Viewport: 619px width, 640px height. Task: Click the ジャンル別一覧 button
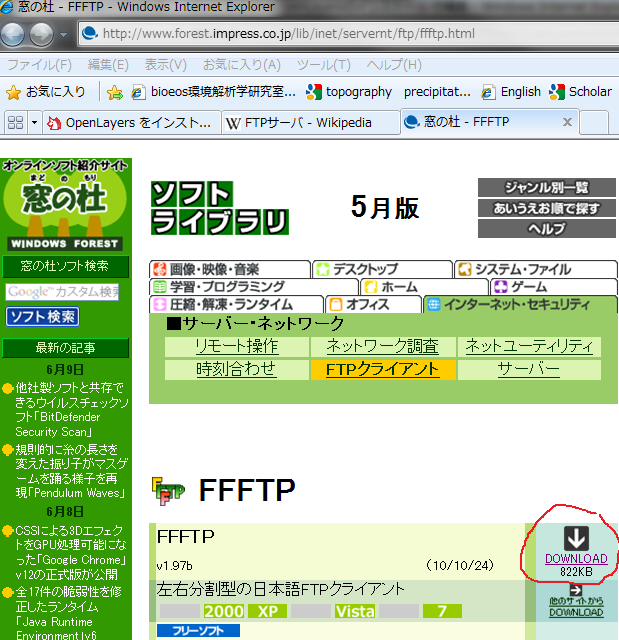[547, 188]
